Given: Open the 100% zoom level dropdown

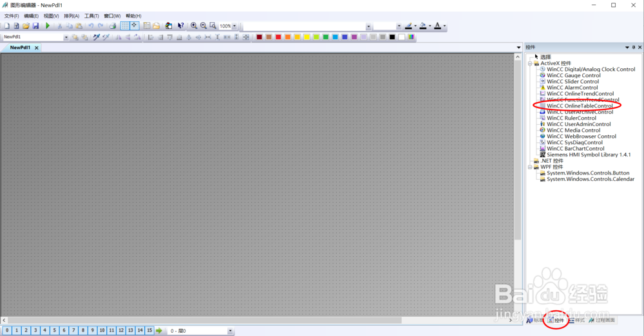Looking at the screenshot, I should click(234, 26).
